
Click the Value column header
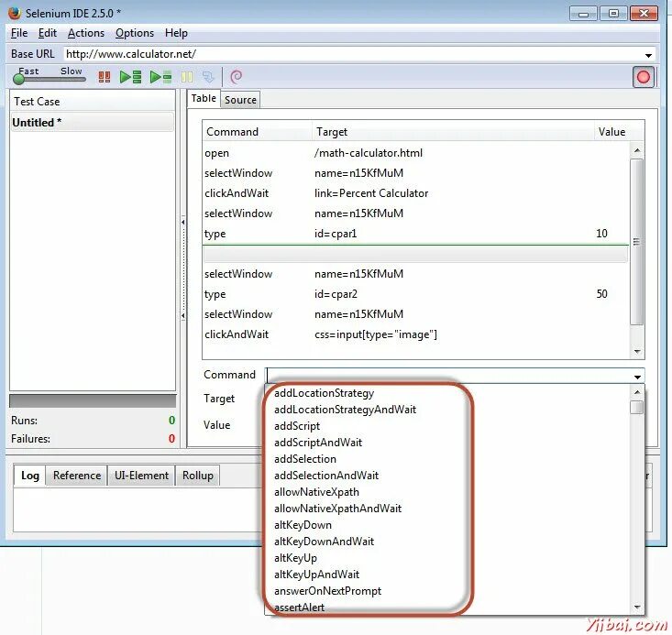click(611, 132)
